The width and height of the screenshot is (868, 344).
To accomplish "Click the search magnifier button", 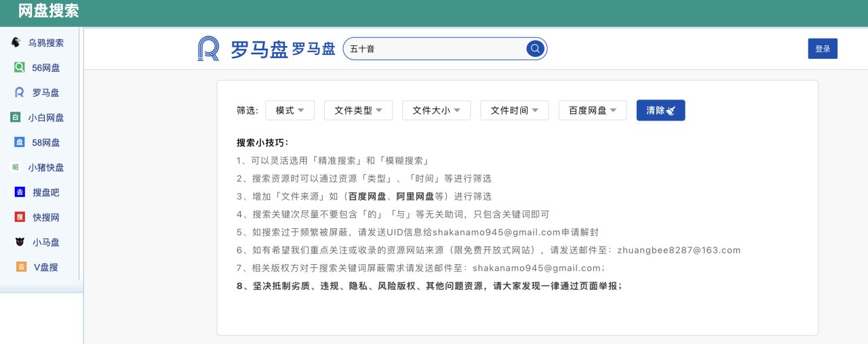I will [535, 48].
